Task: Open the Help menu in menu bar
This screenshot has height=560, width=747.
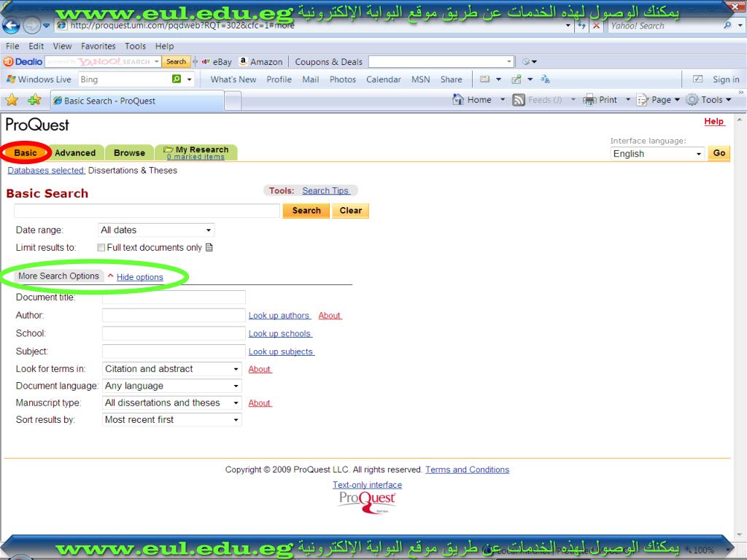Action: [164, 46]
